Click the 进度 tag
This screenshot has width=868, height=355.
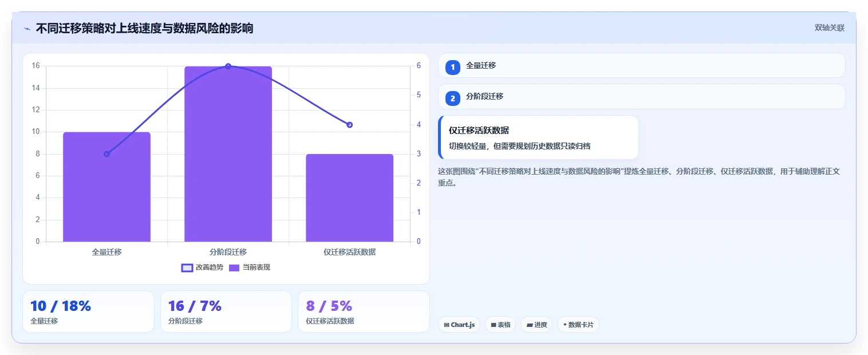pos(536,325)
